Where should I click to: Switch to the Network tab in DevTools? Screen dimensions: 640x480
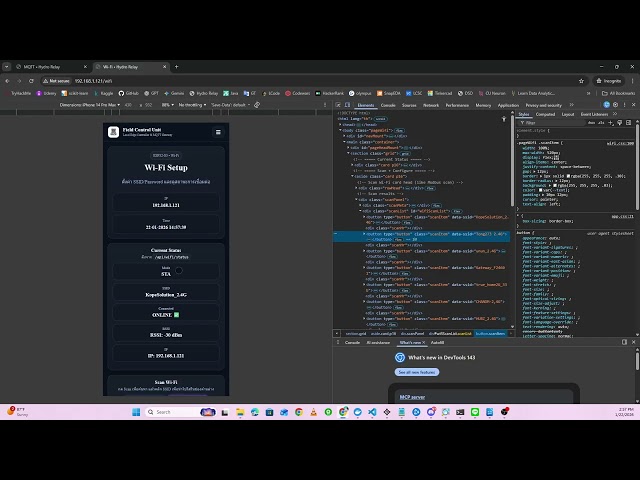point(431,104)
